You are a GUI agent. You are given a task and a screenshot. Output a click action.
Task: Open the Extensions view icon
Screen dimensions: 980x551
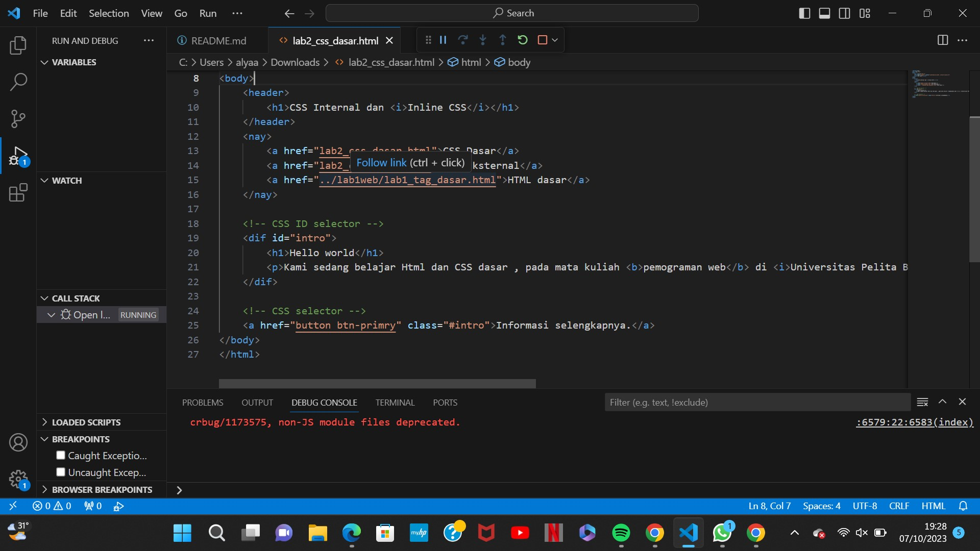click(x=18, y=192)
